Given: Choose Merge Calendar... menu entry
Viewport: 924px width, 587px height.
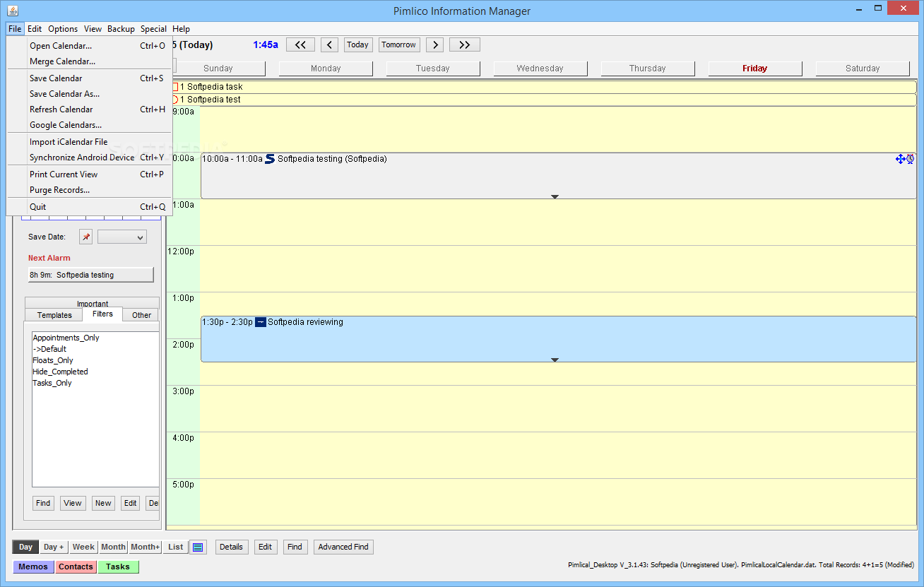Looking at the screenshot, I should click(x=89, y=61).
